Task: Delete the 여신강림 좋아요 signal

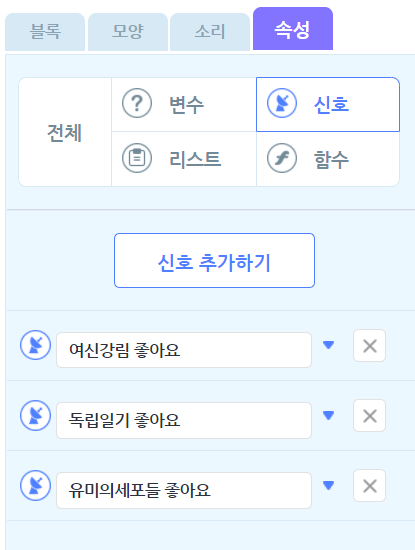Action: (369, 346)
